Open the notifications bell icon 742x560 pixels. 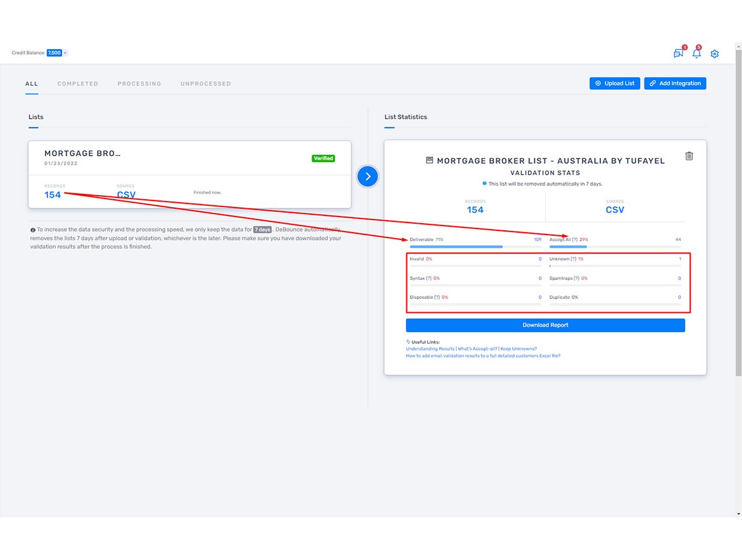coord(697,53)
